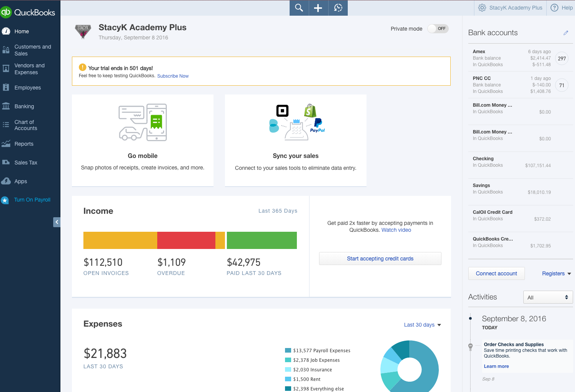Click the yellow open invoices bar
Screen dimensions: 575x392
120,240
